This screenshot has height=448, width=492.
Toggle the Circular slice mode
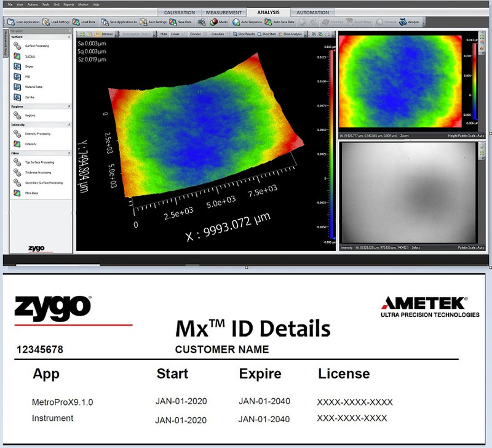pos(195,34)
